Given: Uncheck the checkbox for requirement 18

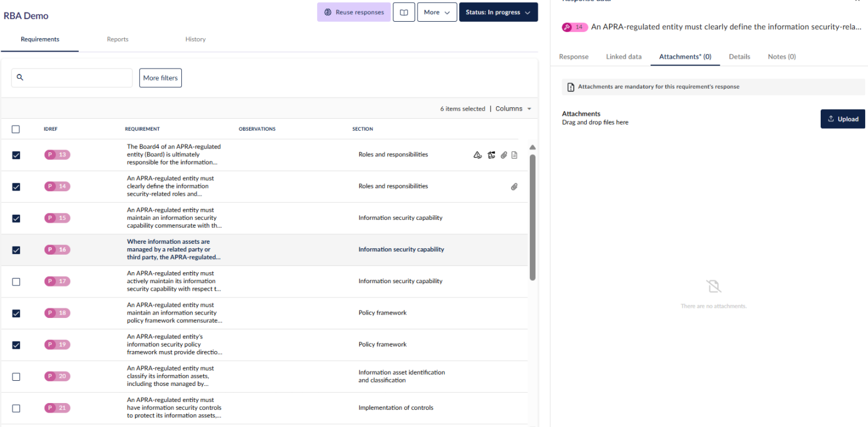Looking at the screenshot, I should pos(16,313).
